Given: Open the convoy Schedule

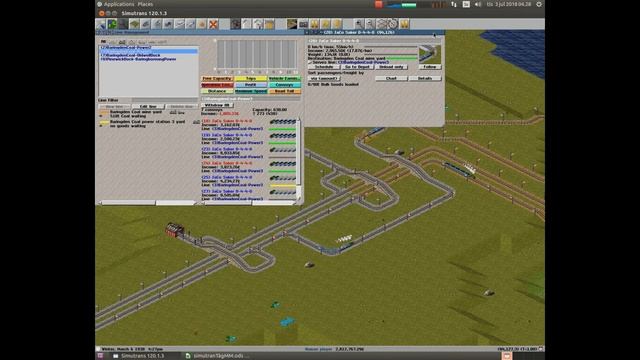Looking at the screenshot, I should tap(324, 67).
